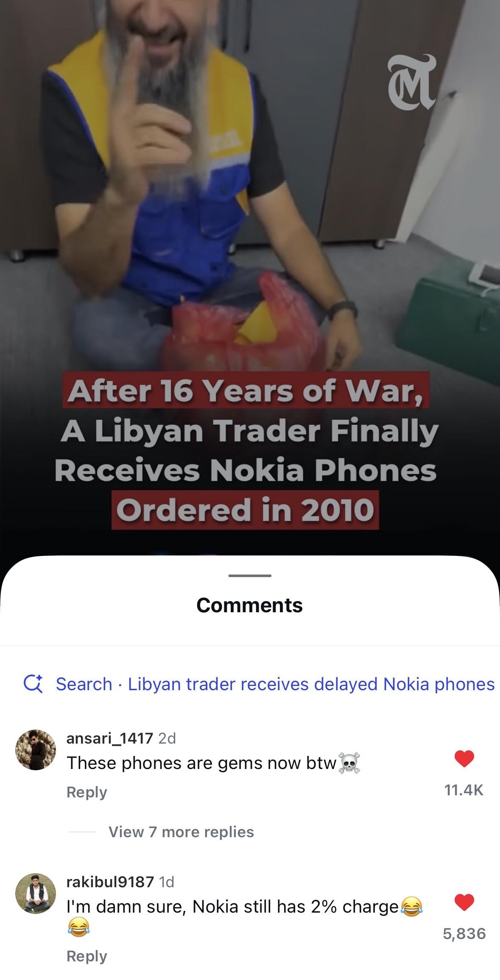This screenshot has height=980, width=500.
Task: Tap the M watermark logo on the video
Action: tap(412, 82)
